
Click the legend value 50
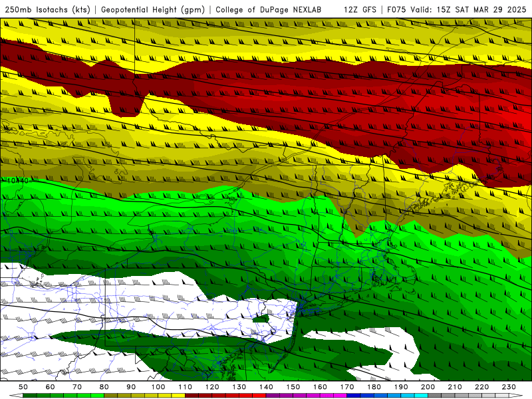(x=23, y=387)
